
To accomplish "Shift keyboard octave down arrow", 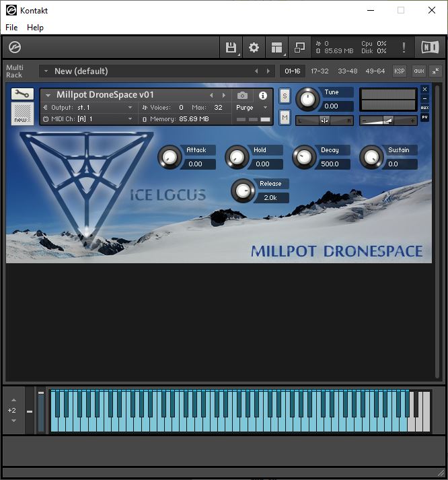I will pos(13,421).
